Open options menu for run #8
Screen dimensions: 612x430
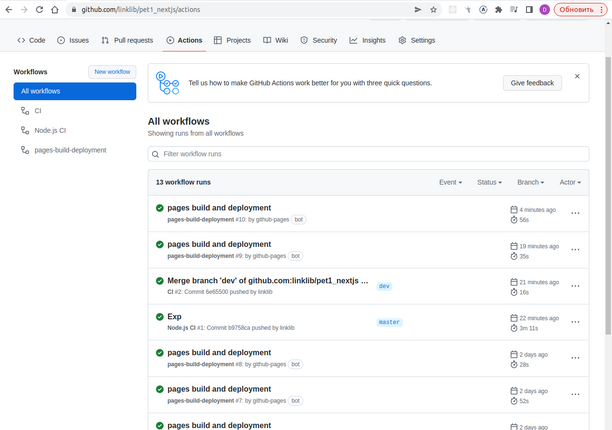pos(575,358)
